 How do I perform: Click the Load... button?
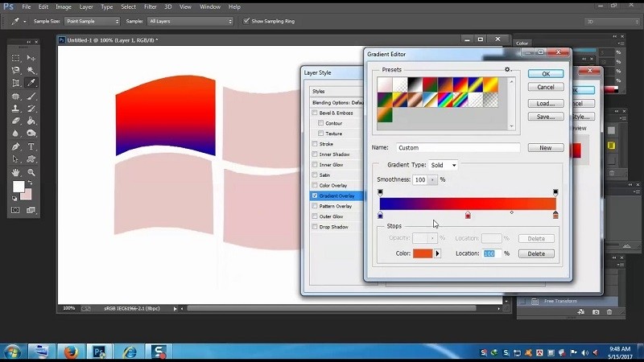coord(546,104)
